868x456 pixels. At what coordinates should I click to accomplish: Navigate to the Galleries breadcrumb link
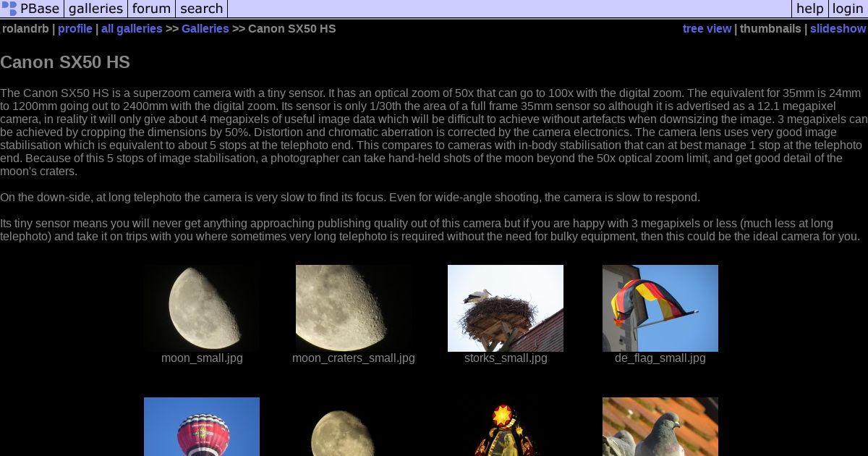(205, 29)
